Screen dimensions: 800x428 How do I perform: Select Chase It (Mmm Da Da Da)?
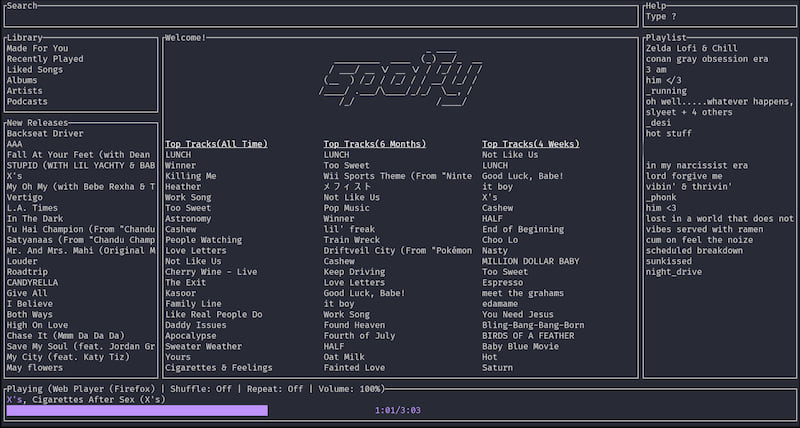65,336
